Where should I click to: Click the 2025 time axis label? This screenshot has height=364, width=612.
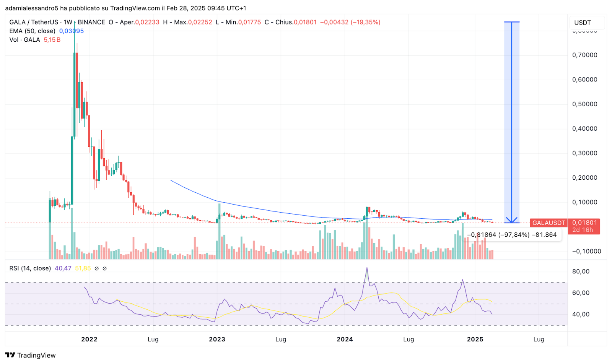click(475, 339)
